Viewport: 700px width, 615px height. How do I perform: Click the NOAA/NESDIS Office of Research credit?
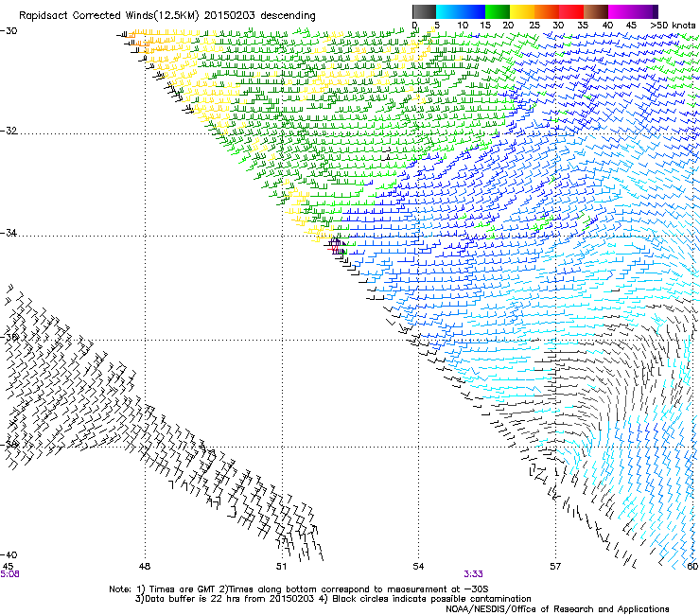click(557, 609)
